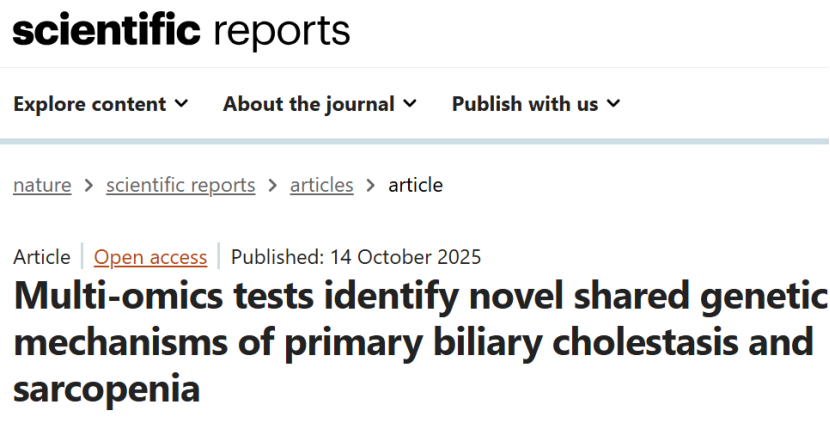Click the About the journal chevron arrow
The image size is (830, 423).
(x=410, y=104)
